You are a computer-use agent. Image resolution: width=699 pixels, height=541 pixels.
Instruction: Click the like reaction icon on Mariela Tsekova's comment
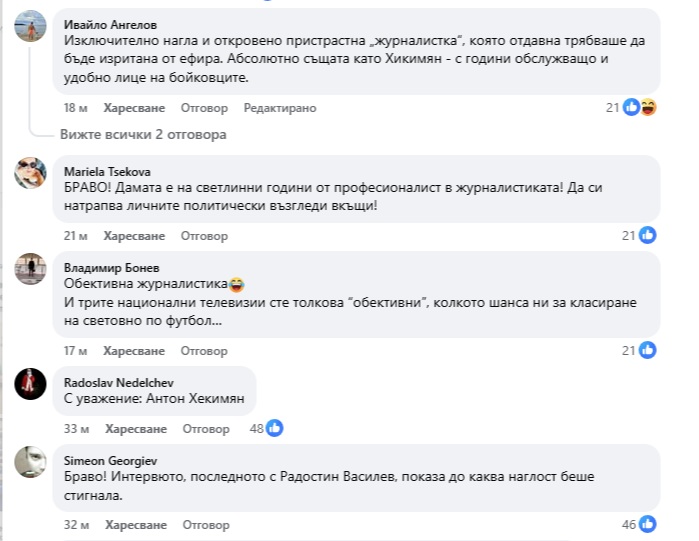tap(647, 236)
